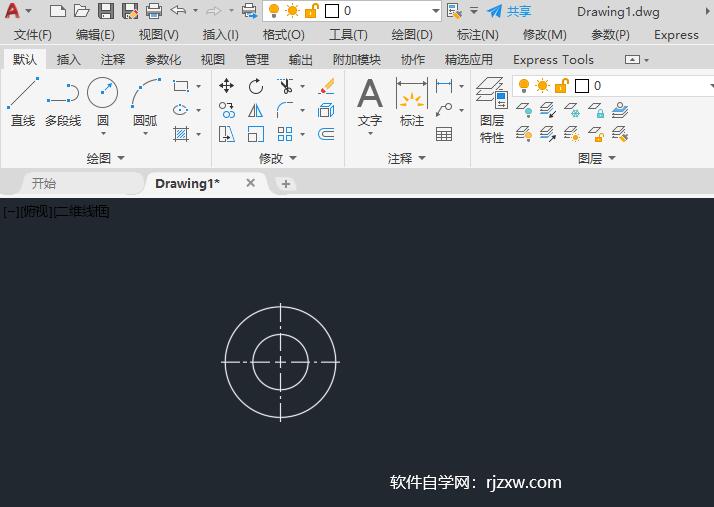Click the Open file icon

click(x=82, y=10)
